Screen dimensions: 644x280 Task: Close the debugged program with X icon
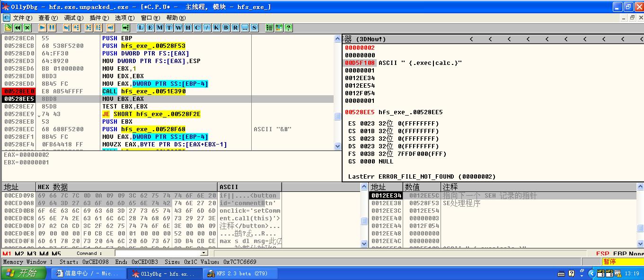(27, 28)
